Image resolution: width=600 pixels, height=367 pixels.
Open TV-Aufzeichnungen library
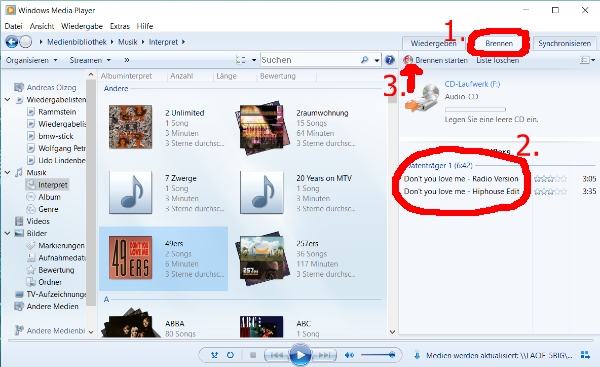[56, 294]
